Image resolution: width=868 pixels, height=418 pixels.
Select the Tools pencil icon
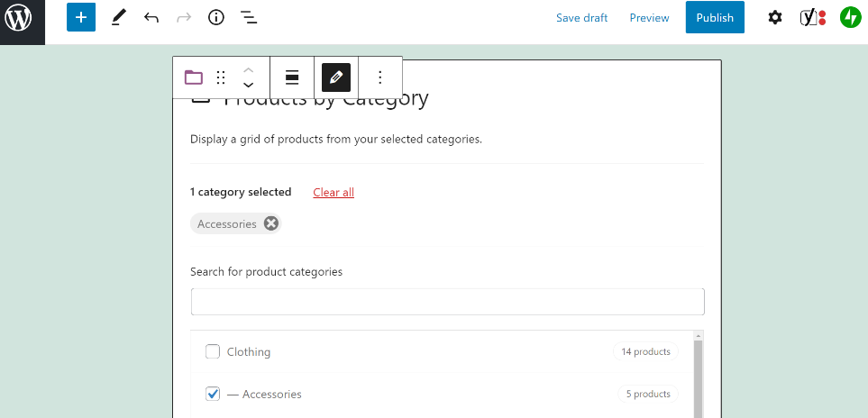click(x=118, y=18)
